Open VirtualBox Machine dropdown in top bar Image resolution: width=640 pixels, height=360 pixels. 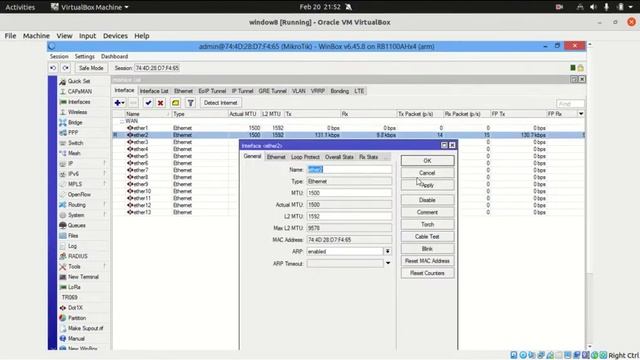point(89,7)
